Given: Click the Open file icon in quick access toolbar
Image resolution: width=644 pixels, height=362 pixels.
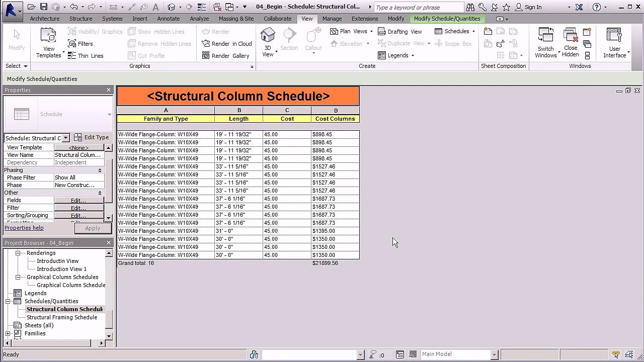Looking at the screenshot, I should click(x=31, y=7).
